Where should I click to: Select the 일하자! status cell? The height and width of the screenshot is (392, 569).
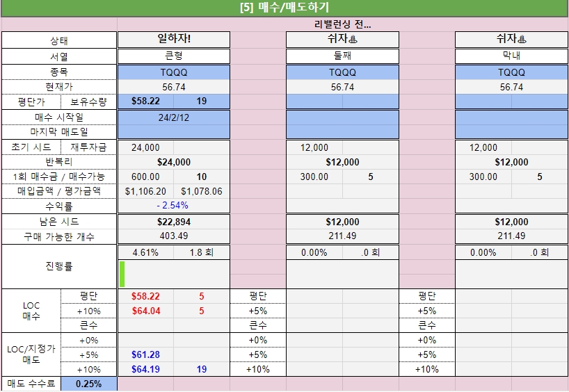click(174, 39)
